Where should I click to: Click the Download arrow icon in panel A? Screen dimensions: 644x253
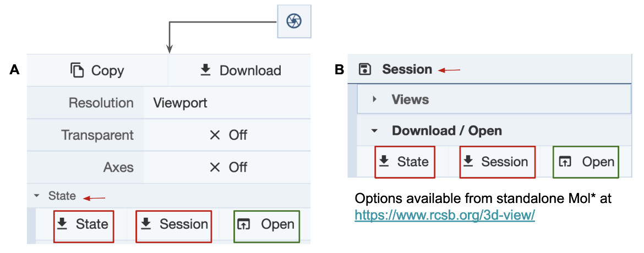(205, 70)
